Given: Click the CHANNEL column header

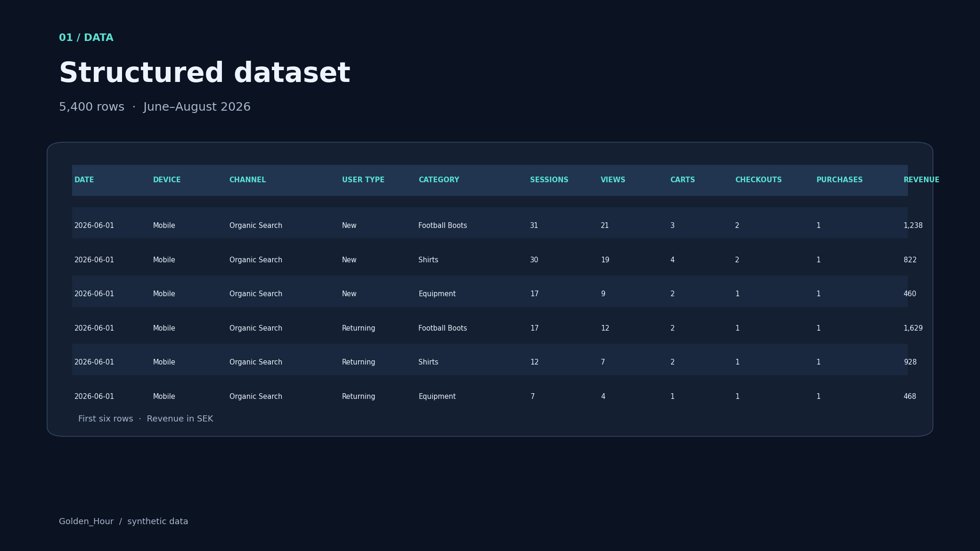Looking at the screenshot, I should [247, 180].
